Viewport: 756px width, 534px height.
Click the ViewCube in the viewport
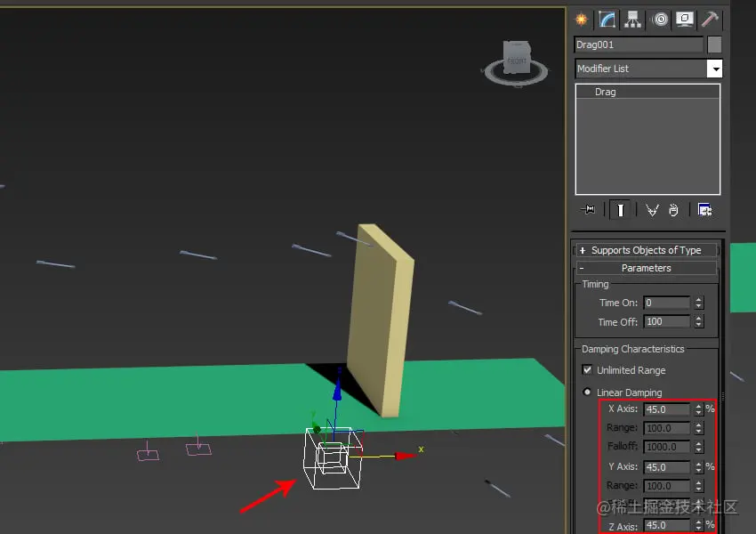[517, 57]
